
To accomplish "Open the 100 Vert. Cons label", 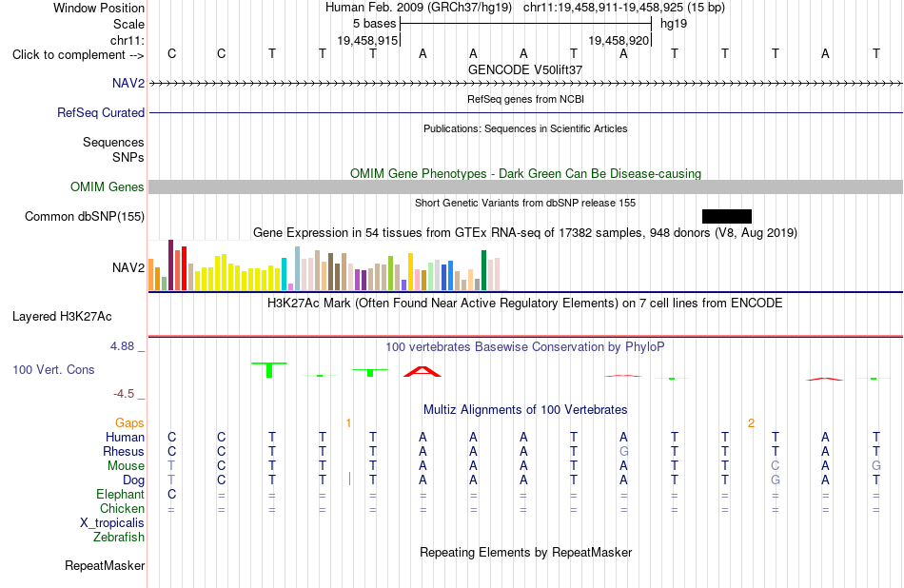I will click(x=53, y=369).
